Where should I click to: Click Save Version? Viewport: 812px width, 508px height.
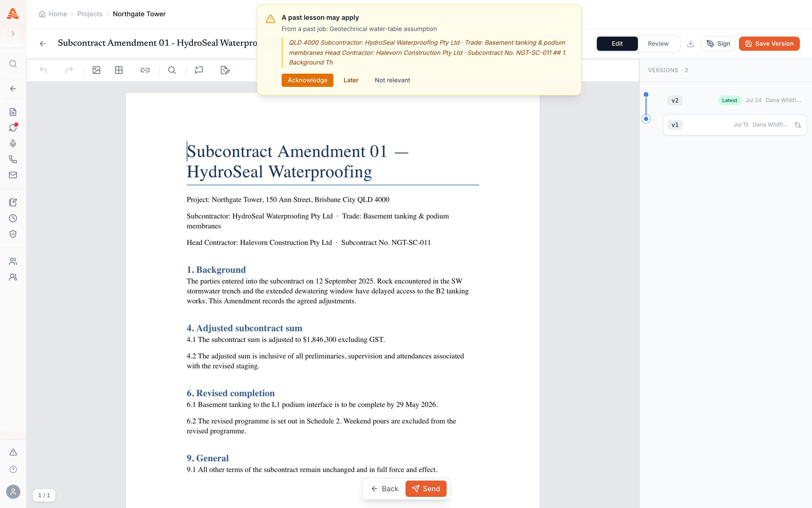click(769, 44)
